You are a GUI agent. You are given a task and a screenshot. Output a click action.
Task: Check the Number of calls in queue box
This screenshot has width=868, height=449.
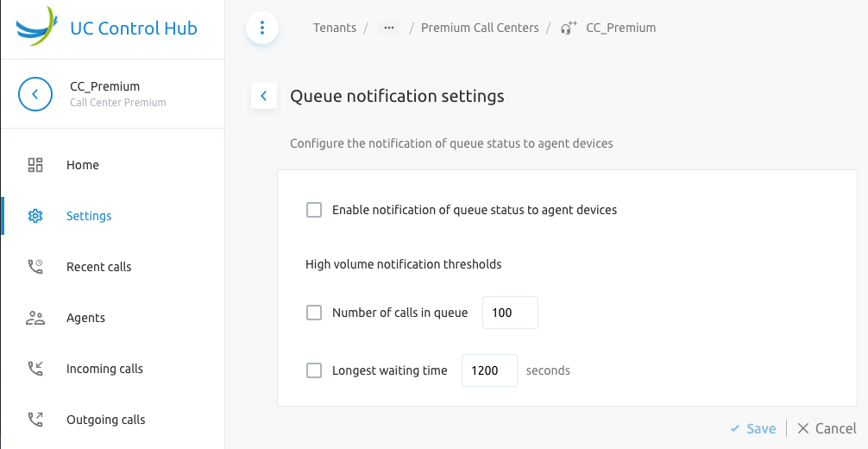(x=314, y=313)
